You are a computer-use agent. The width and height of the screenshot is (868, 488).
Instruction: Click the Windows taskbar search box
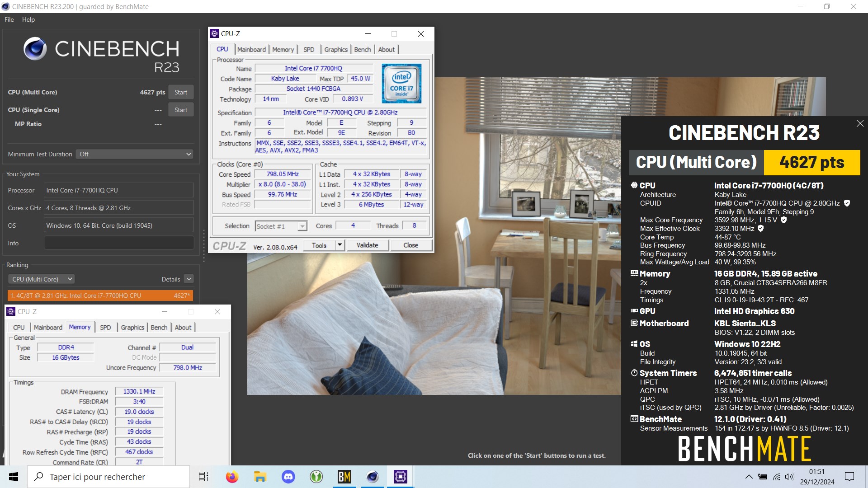pyautogui.click(x=108, y=477)
